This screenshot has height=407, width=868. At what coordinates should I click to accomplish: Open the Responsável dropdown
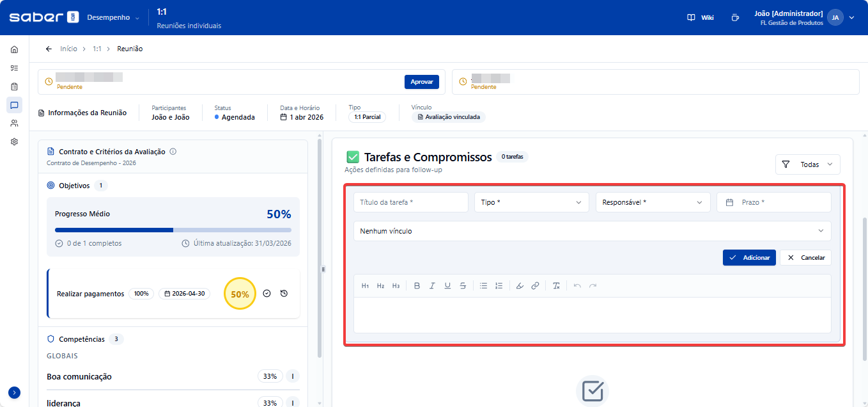point(653,202)
